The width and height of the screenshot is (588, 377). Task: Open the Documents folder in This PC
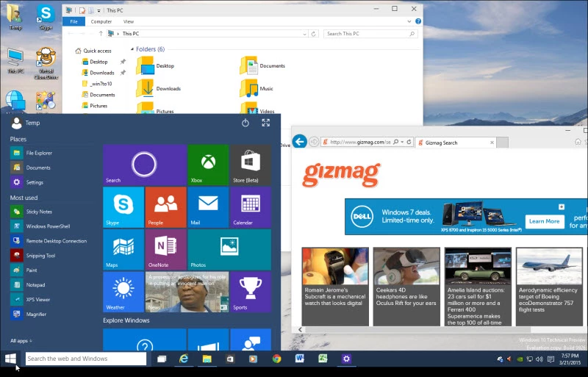(262, 65)
